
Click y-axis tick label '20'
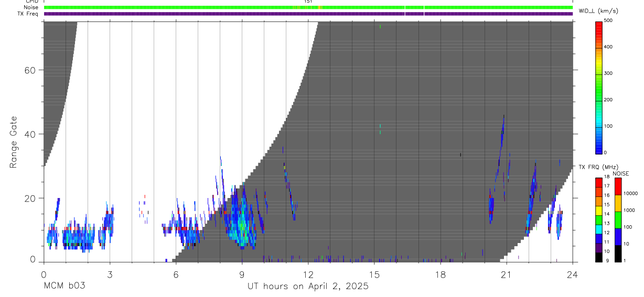tap(30, 198)
